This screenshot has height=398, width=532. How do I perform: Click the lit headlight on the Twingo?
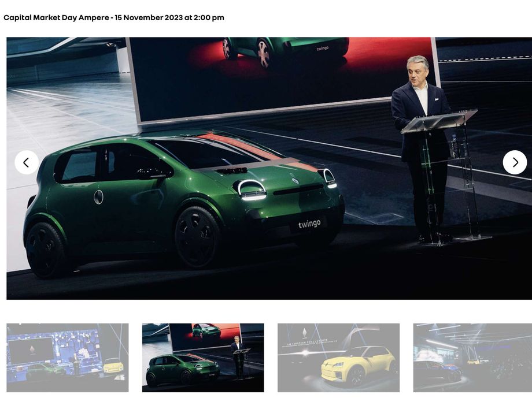(x=252, y=190)
